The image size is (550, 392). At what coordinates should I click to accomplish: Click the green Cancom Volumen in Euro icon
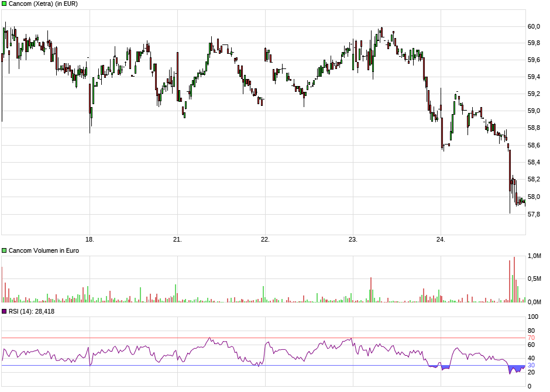coord(4,250)
